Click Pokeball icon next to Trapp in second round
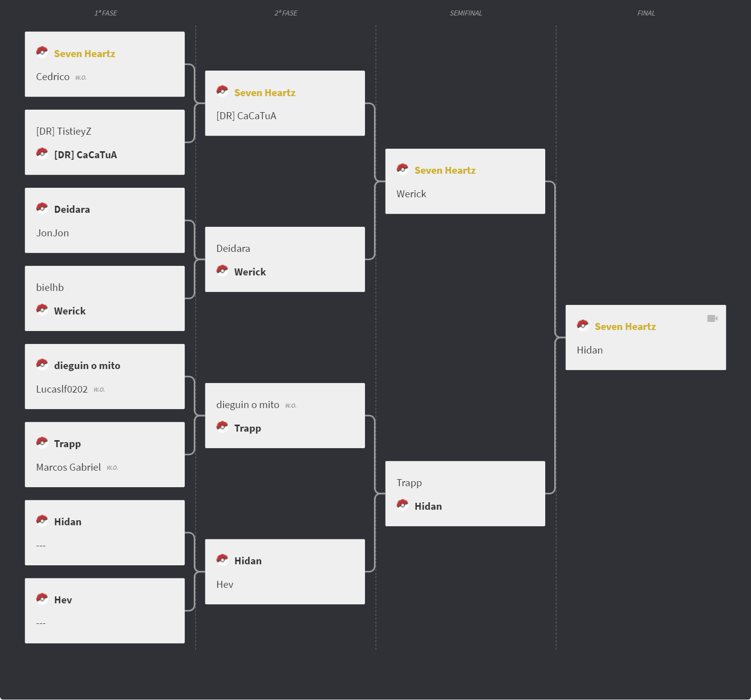The width and height of the screenshot is (751, 700). pos(222,427)
